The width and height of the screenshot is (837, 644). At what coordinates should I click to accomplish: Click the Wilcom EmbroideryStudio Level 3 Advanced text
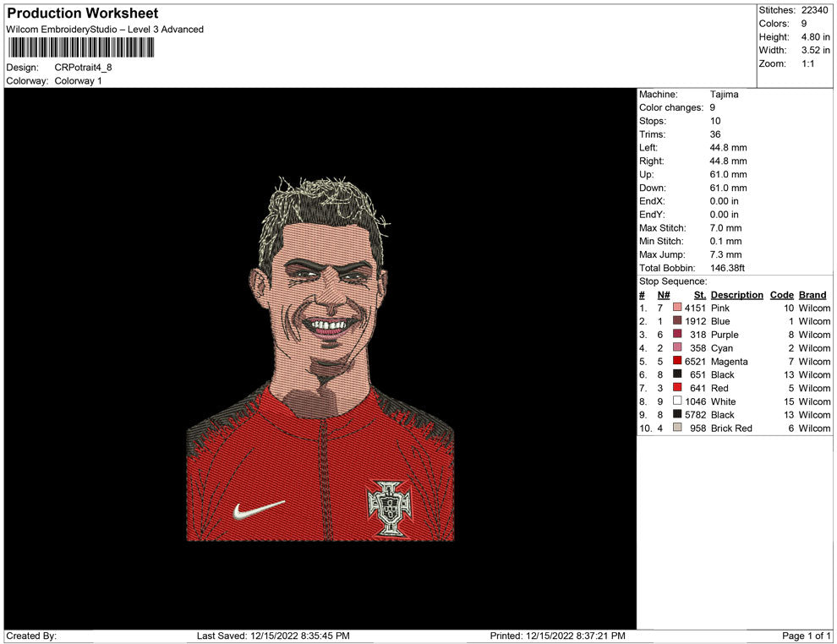coord(105,30)
